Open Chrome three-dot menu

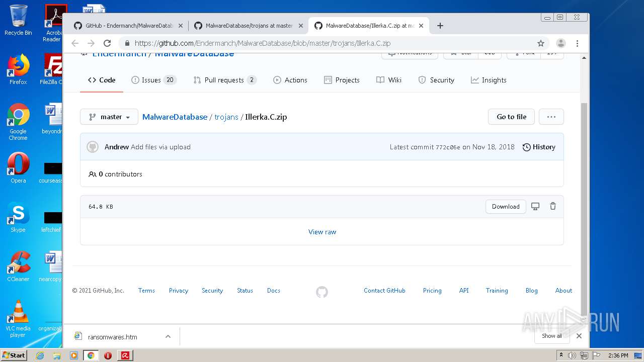pos(578,43)
